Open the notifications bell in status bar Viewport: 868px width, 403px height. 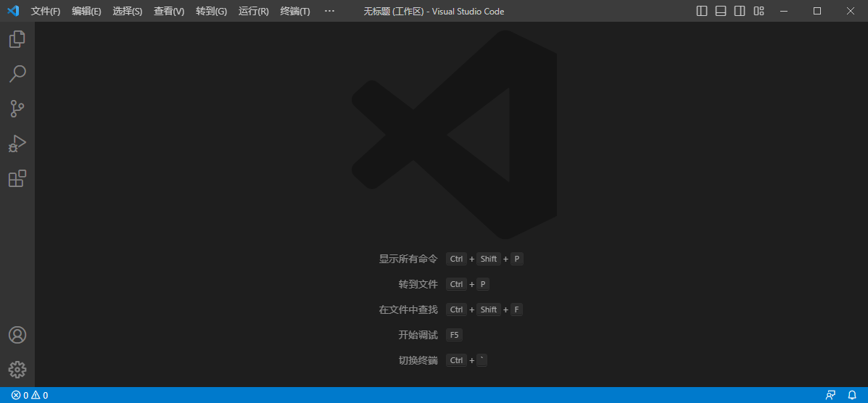click(852, 395)
